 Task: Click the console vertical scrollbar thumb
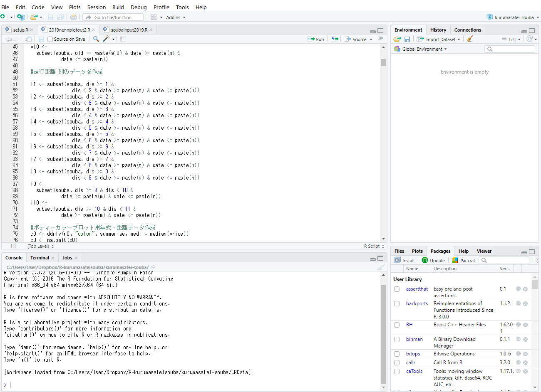pyautogui.click(x=383, y=334)
